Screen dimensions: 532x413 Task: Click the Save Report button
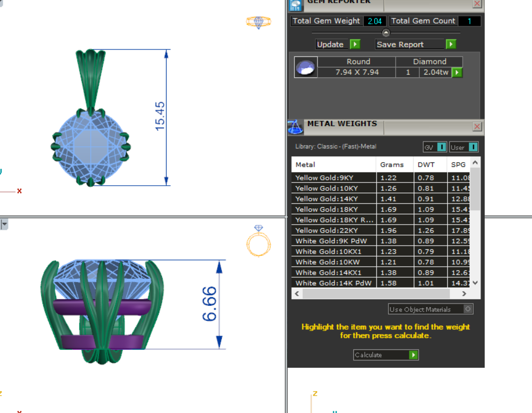[x=415, y=44]
